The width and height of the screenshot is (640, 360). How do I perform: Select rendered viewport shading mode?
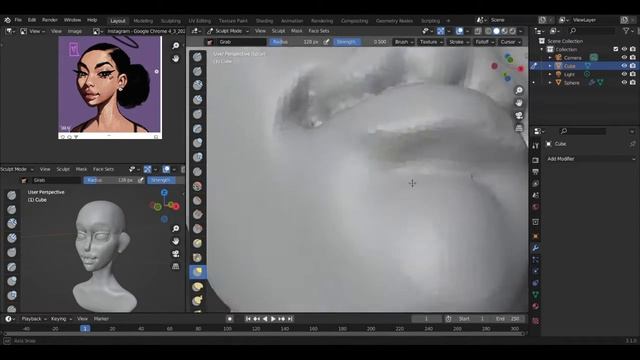512,31
